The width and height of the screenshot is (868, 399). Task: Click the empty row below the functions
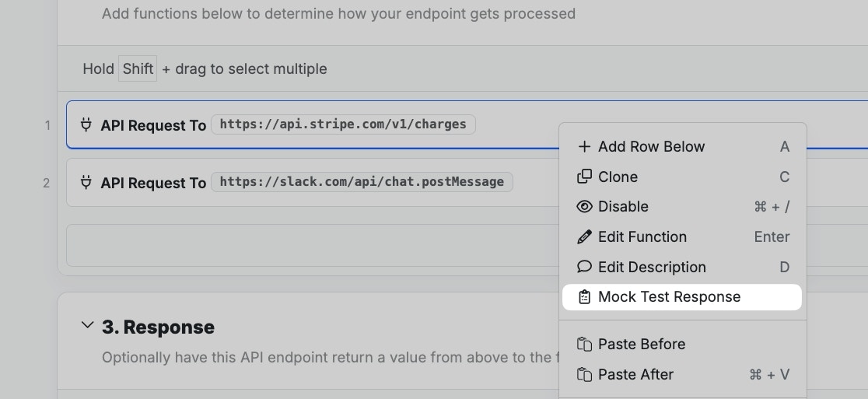pos(311,245)
